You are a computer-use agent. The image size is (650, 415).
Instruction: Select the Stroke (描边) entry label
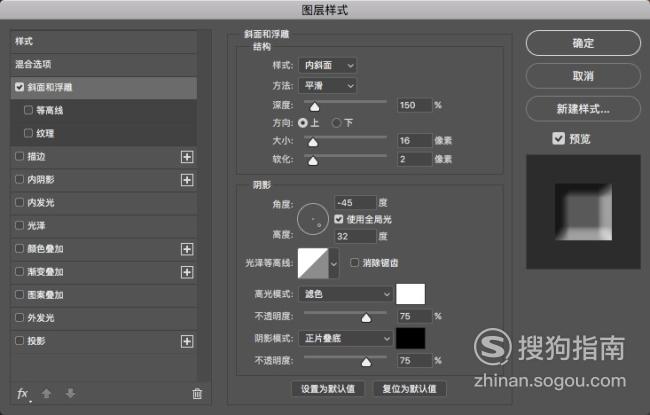(36, 157)
